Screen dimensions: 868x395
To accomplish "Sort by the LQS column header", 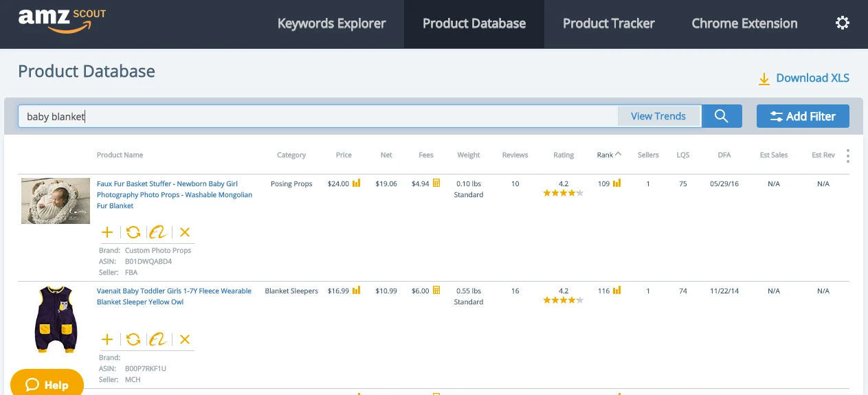I will (x=682, y=155).
